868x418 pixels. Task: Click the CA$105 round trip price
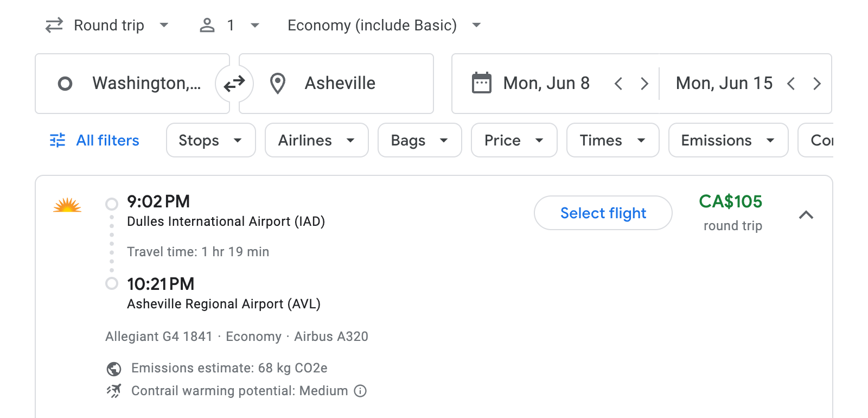tap(731, 202)
